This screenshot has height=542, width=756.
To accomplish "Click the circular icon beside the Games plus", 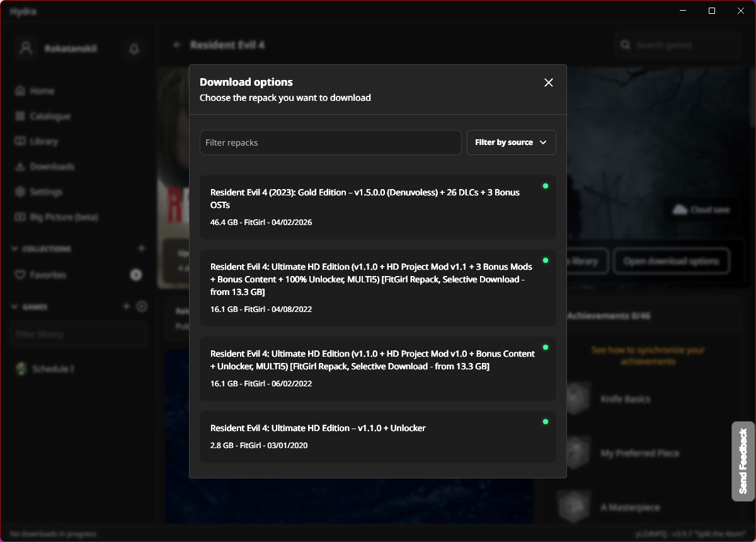I will [142, 306].
